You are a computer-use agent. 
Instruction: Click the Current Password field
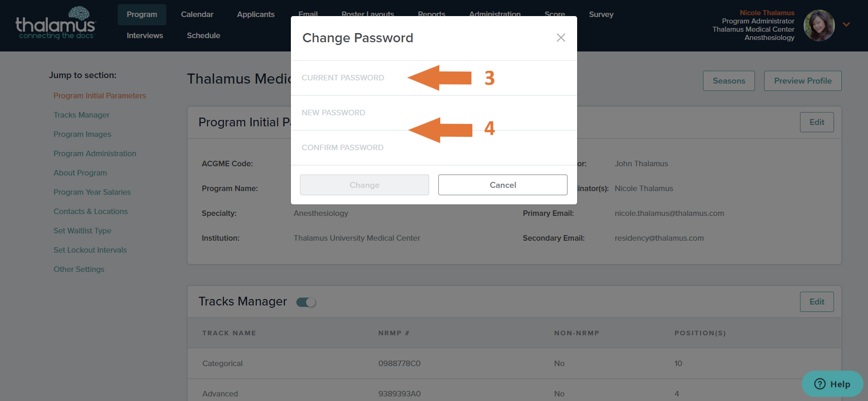click(434, 78)
